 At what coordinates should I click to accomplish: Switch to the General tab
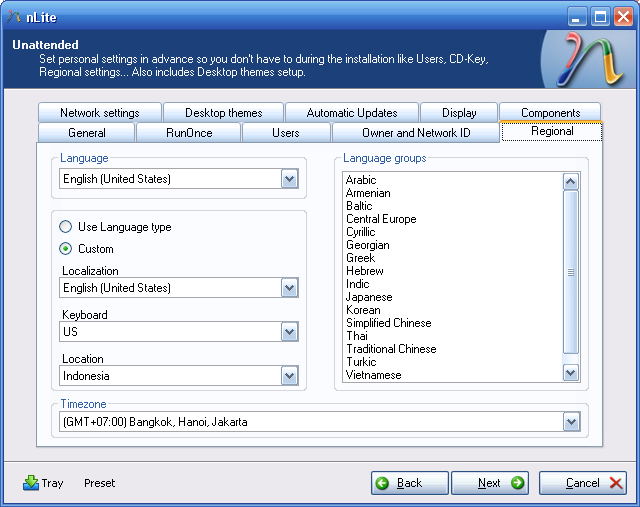click(87, 133)
